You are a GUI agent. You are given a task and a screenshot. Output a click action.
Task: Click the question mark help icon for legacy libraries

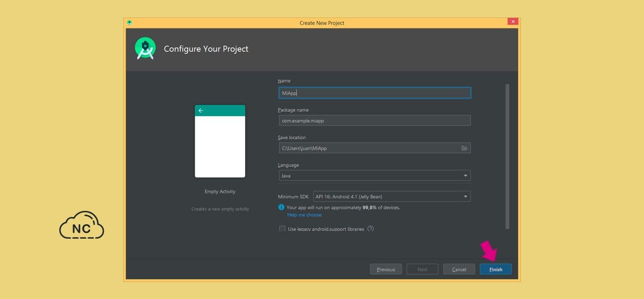point(370,229)
